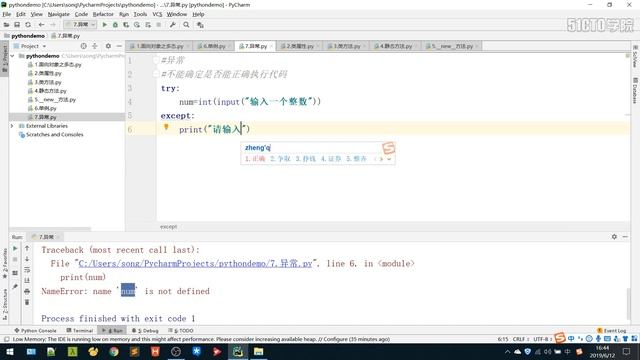Click the fold marker on line 1
640x360 pixels.
tap(156, 60)
